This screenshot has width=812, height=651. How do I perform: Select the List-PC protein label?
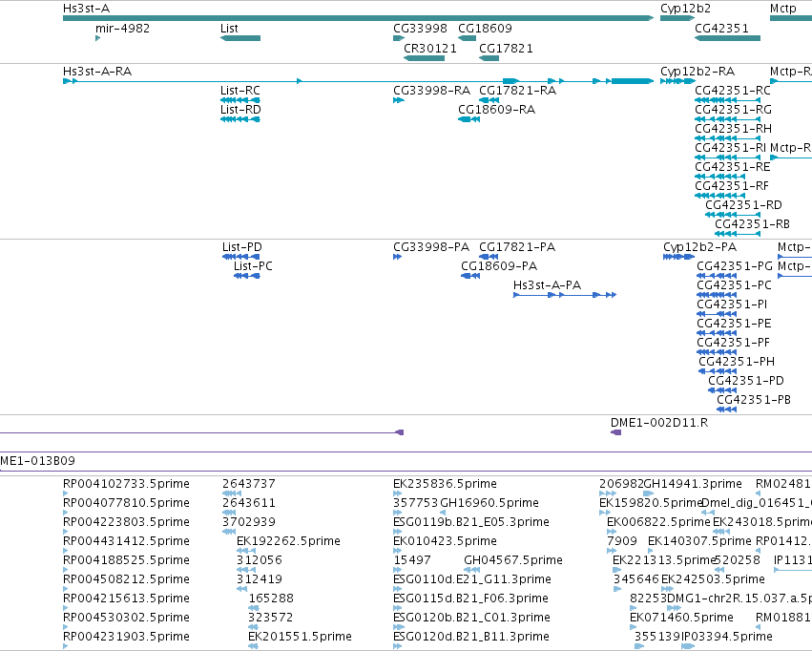(253, 266)
